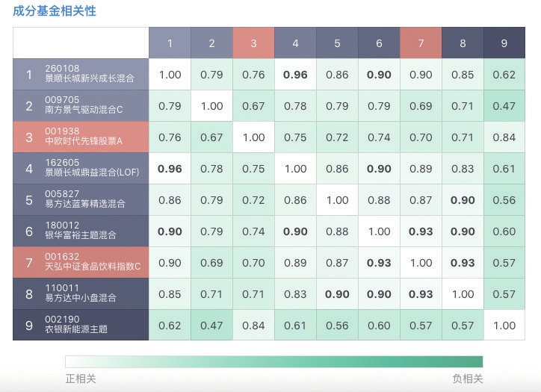This screenshot has width=541, height=392.
Task: Click row label 110011 易方达中小盘混合
Action: pyautogui.click(x=81, y=293)
